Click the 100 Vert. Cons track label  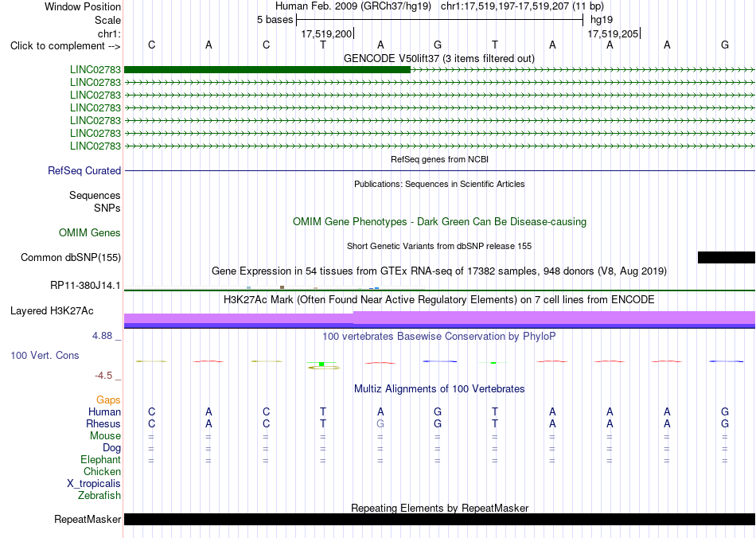tap(45, 355)
